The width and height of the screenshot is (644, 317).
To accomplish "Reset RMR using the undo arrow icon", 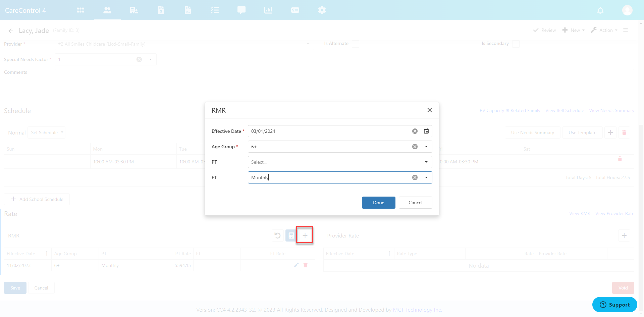I will click(277, 235).
